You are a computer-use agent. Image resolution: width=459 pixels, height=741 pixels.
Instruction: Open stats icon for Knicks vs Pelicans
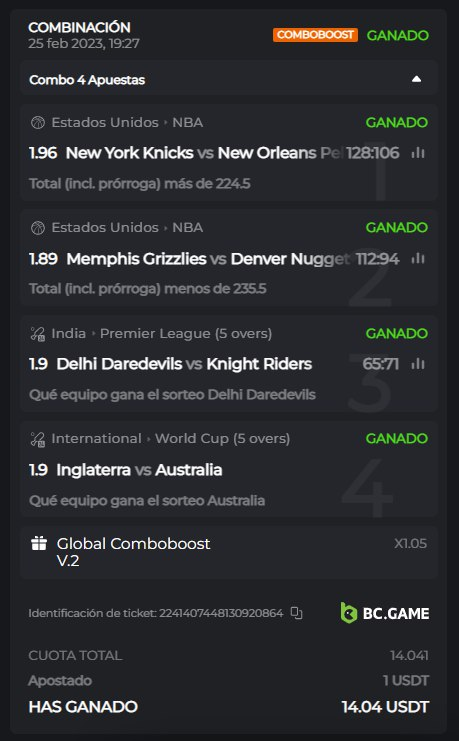click(418, 153)
